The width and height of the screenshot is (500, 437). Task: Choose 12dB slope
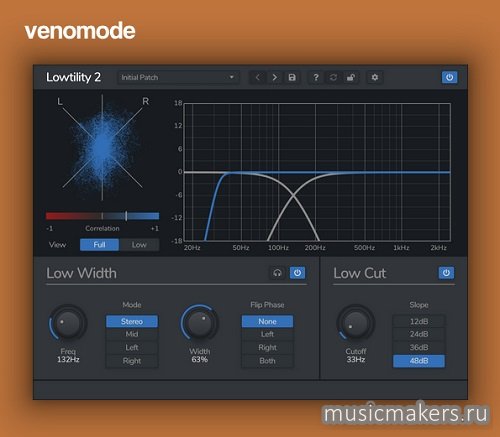pyautogui.click(x=419, y=321)
